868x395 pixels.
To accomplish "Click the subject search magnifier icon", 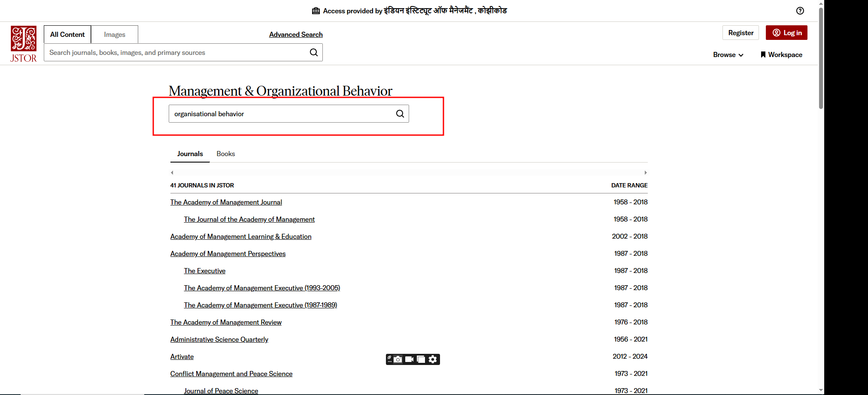I will pyautogui.click(x=400, y=114).
